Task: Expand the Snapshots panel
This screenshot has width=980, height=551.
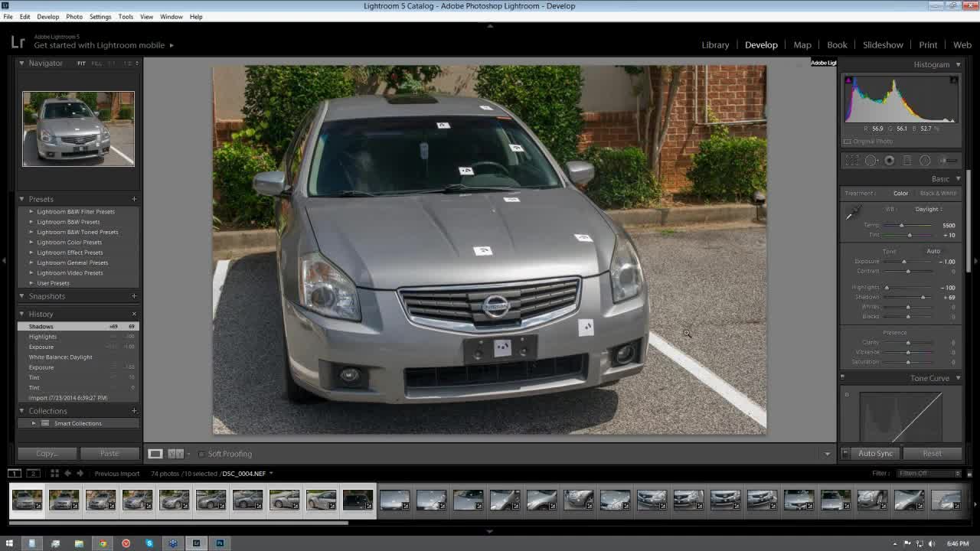Action: 21,296
